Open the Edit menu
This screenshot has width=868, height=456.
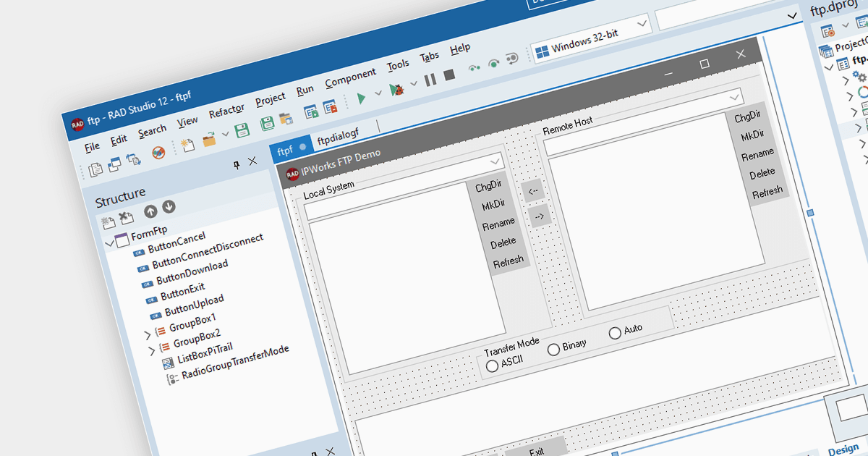click(x=118, y=140)
